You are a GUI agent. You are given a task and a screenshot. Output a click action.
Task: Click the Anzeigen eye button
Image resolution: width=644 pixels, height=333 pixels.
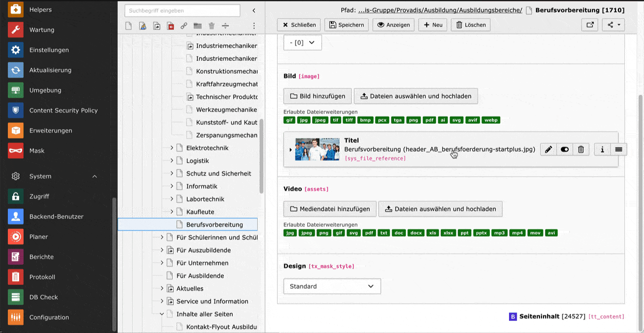click(x=393, y=25)
